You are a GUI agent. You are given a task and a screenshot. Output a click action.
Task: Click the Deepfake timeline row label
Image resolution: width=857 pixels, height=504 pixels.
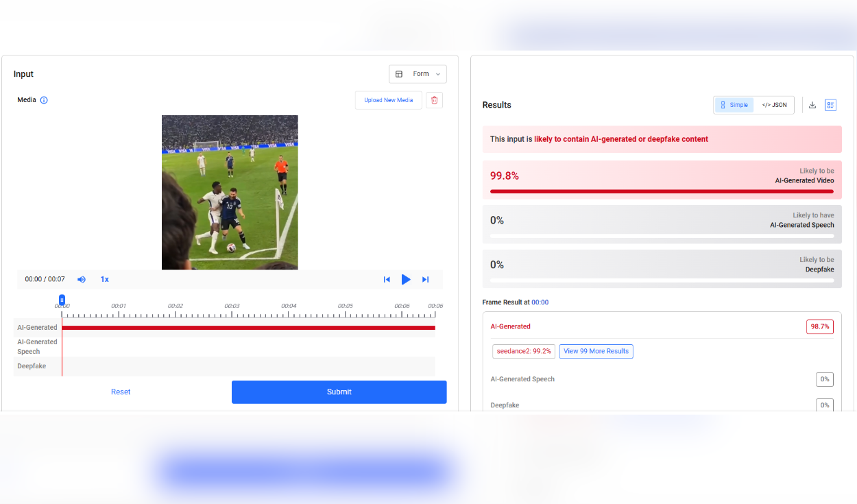(32, 366)
